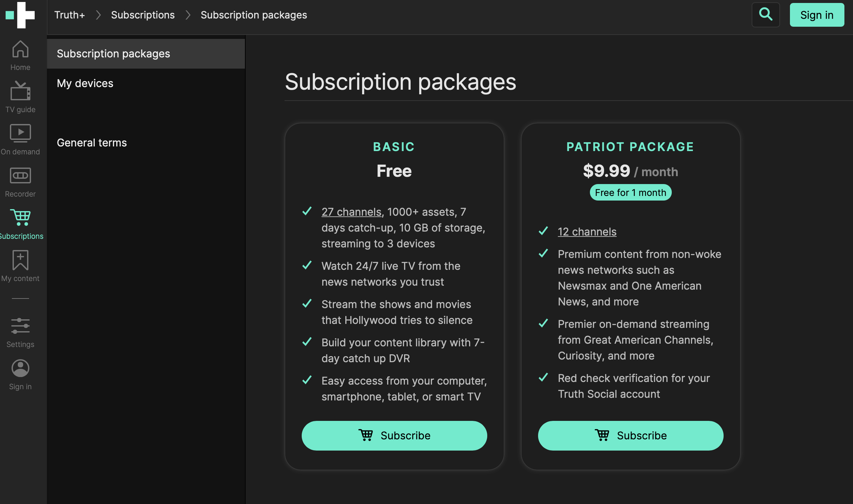Viewport: 853px width, 504px height.
Task: Open the TV guide icon
Action: [x=20, y=92]
